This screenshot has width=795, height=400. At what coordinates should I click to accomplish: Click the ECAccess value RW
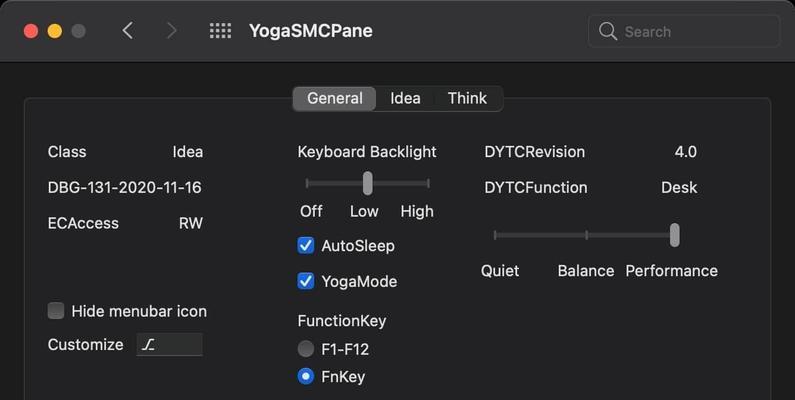click(x=191, y=223)
